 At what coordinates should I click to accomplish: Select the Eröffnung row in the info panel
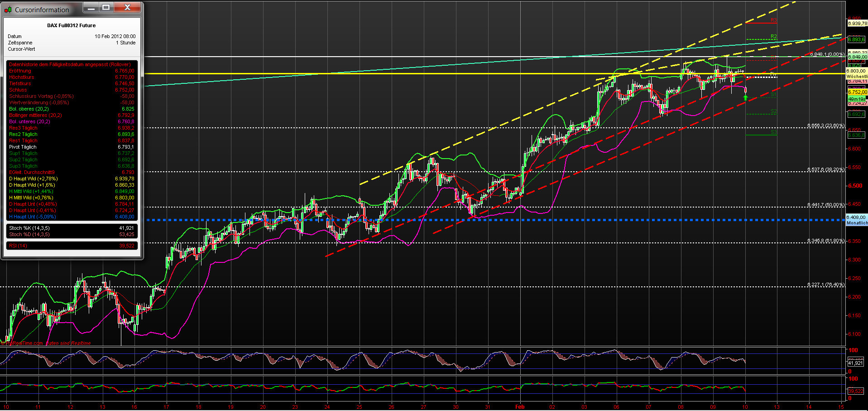point(72,71)
